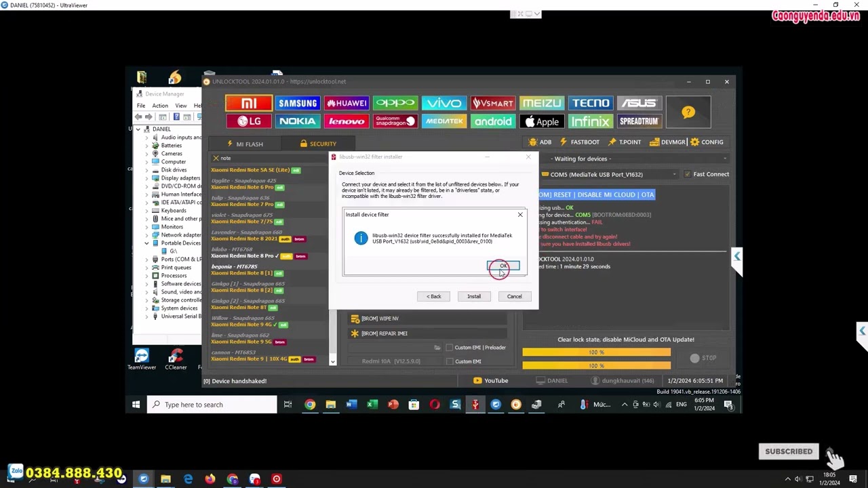Select the Meizu brand logo
Screen dimensions: 868x488
coord(542,103)
